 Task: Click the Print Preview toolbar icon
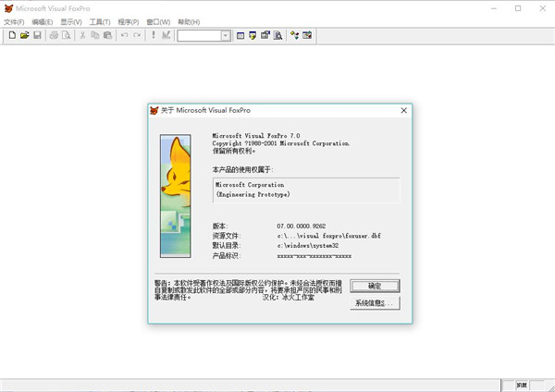click(66, 35)
